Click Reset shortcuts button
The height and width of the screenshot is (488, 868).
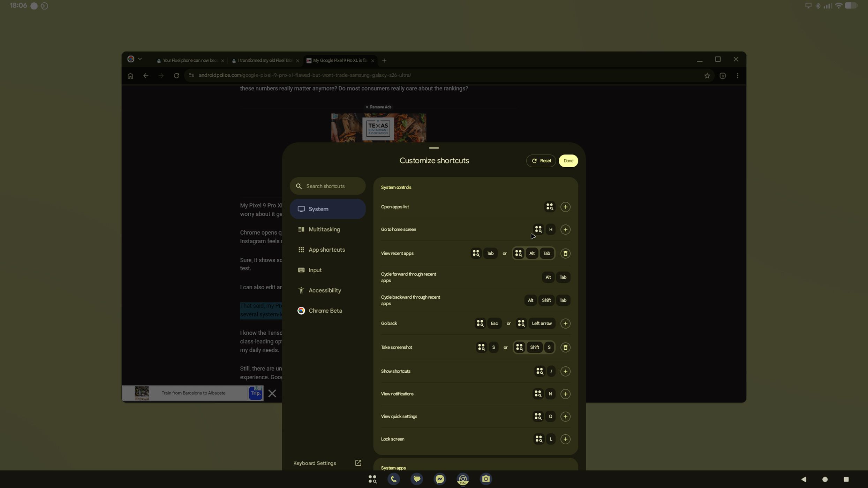click(x=541, y=161)
